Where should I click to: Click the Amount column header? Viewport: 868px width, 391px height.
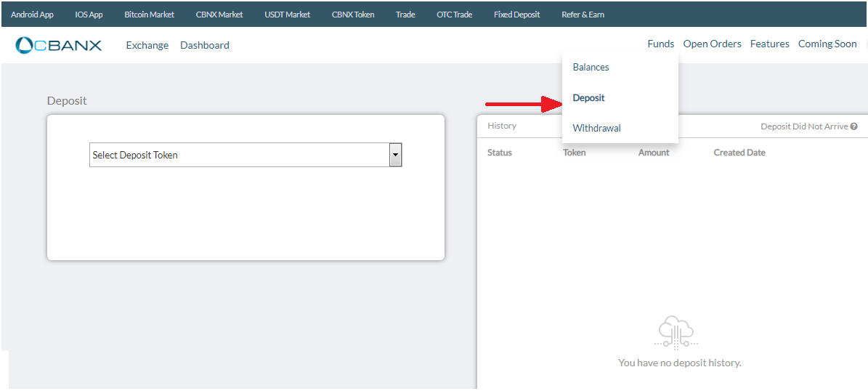coord(654,153)
